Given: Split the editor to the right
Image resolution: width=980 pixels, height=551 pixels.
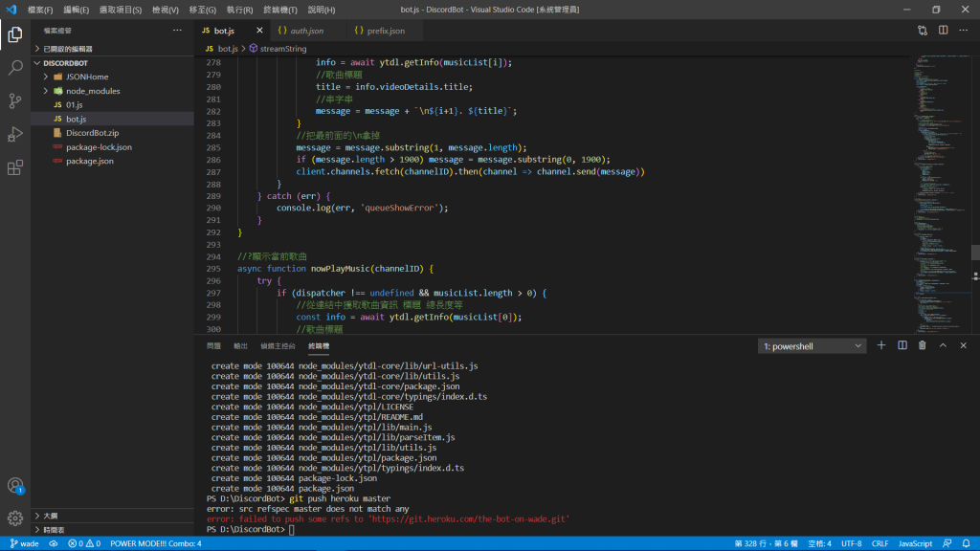Looking at the screenshot, I should [943, 31].
